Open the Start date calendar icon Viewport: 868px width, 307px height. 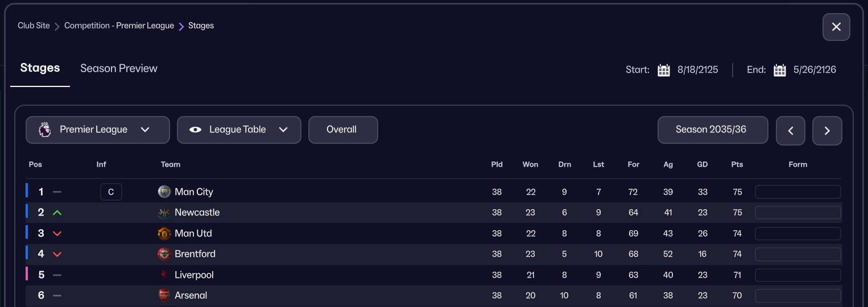coord(663,70)
